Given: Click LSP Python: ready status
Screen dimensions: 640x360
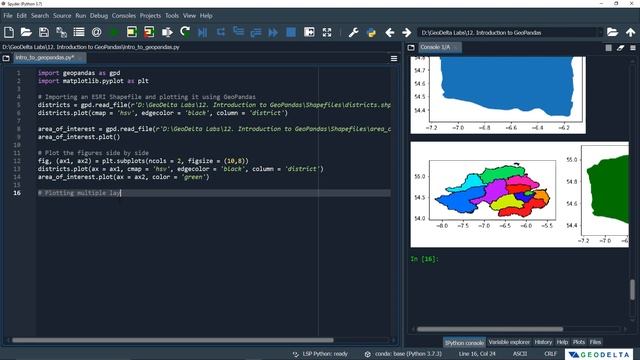Looking at the screenshot, I should point(320,354).
